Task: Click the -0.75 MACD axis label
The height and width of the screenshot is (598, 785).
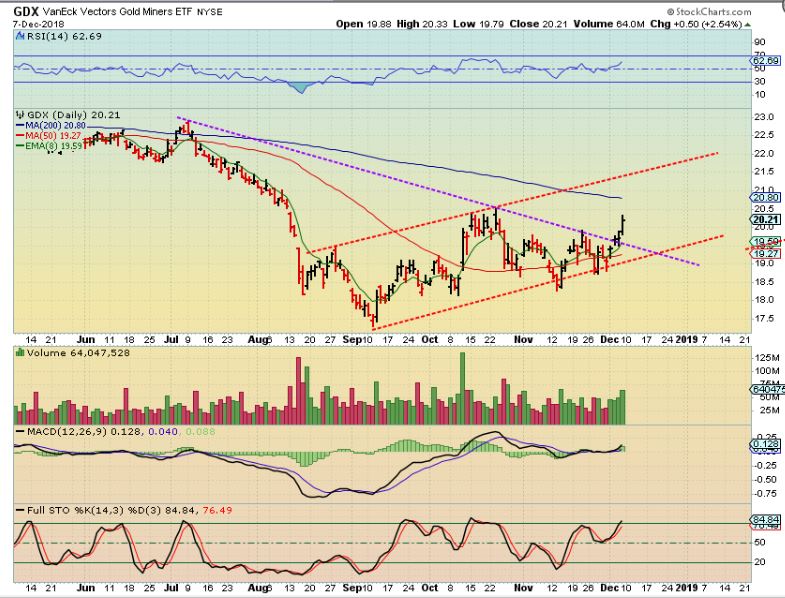Action: point(765,493)
